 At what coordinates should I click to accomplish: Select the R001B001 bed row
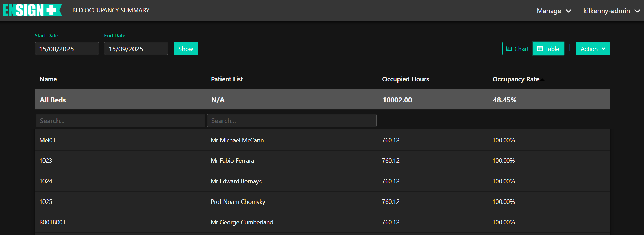coord(52,222)
